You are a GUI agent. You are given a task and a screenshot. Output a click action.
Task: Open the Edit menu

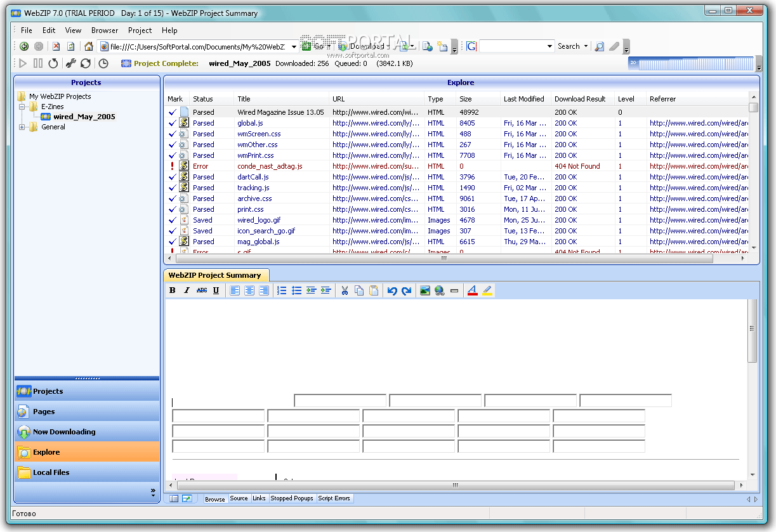(49, 30)
